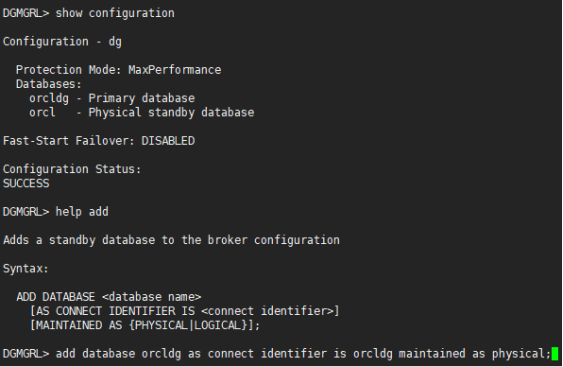563x367 pixels.
Task: Click the last DGMGRL> prompt
Action: click(x=26, y=354)
